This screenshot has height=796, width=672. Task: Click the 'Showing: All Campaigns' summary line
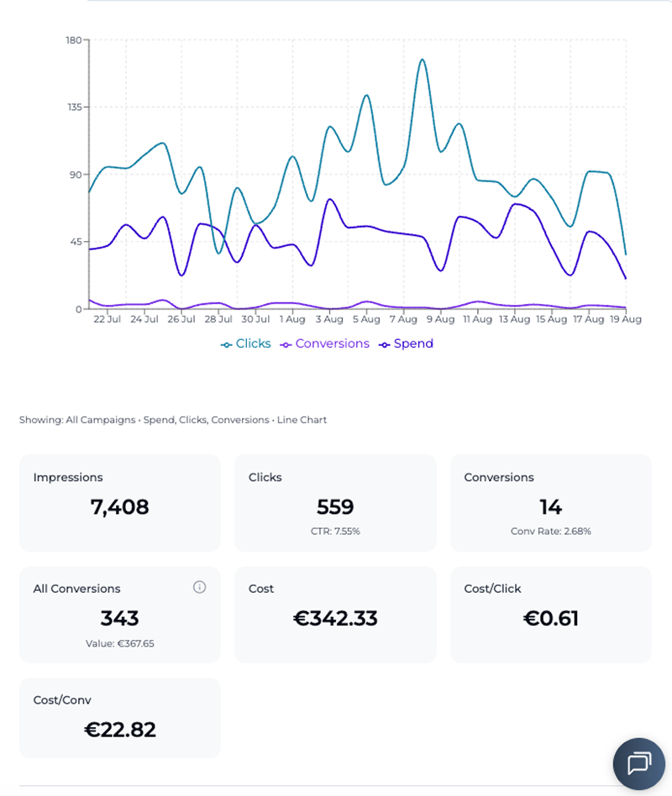tap(173, 420)
